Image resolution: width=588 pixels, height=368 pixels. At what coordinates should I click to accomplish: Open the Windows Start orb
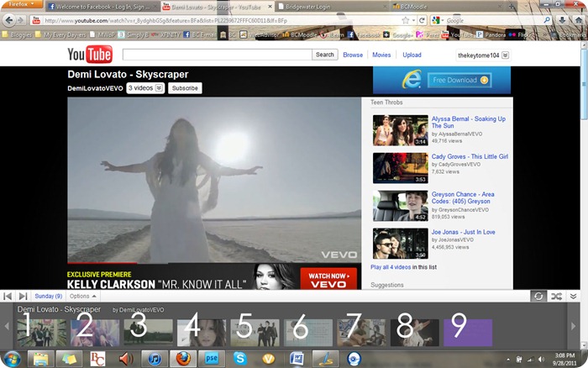click(12, 359)
